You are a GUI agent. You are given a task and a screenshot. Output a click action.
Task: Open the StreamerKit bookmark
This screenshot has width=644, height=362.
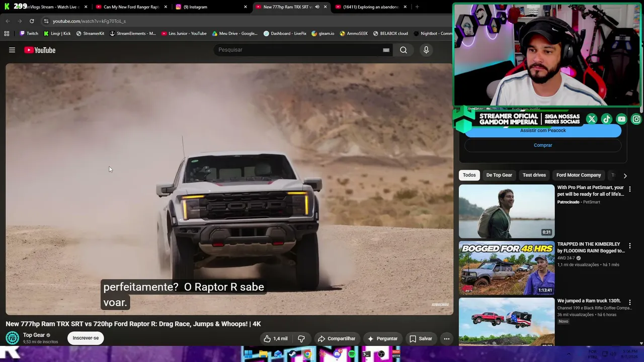90,34
